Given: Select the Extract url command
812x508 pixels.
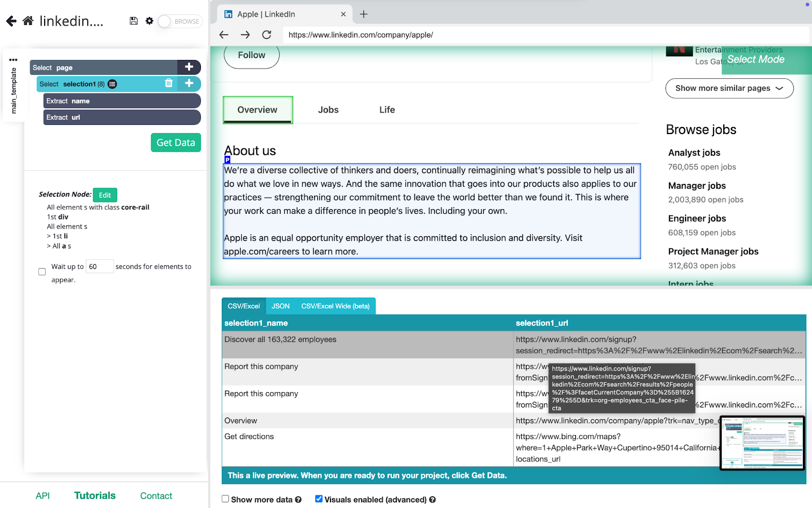Looking at the screenshot, I should pyautogui.click(x=122, y=117).
